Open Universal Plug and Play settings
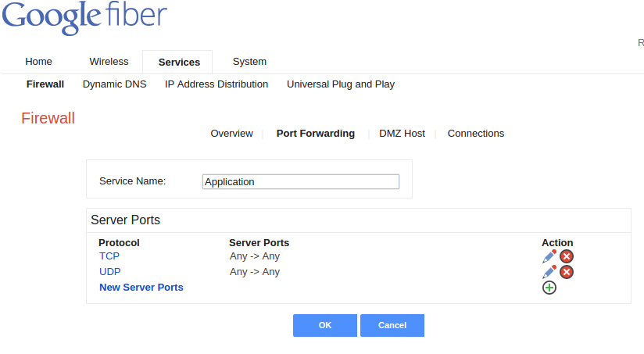 (341, 84)
